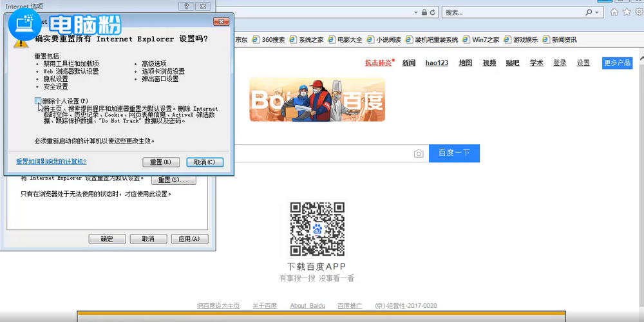644x322 pixels.
Task: Open the hao123 link
Action: point(437,63)
